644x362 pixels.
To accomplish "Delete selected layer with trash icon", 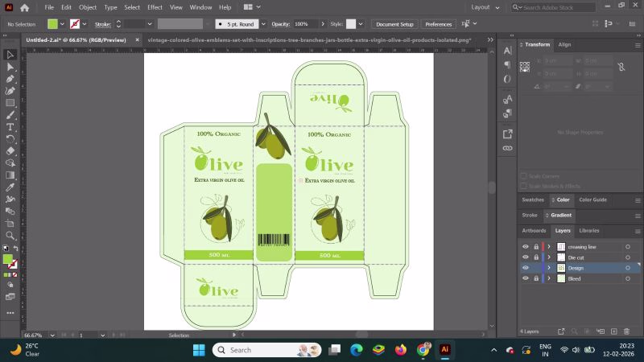I will 627,331.
